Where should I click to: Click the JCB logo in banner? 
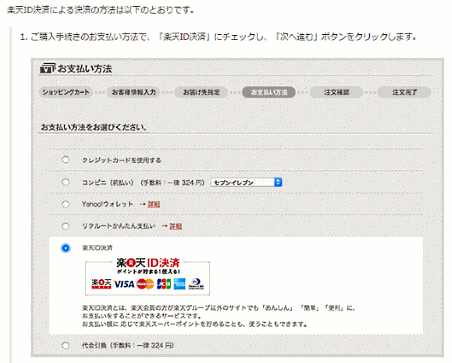pyautogui.click(x=164, y=284)
